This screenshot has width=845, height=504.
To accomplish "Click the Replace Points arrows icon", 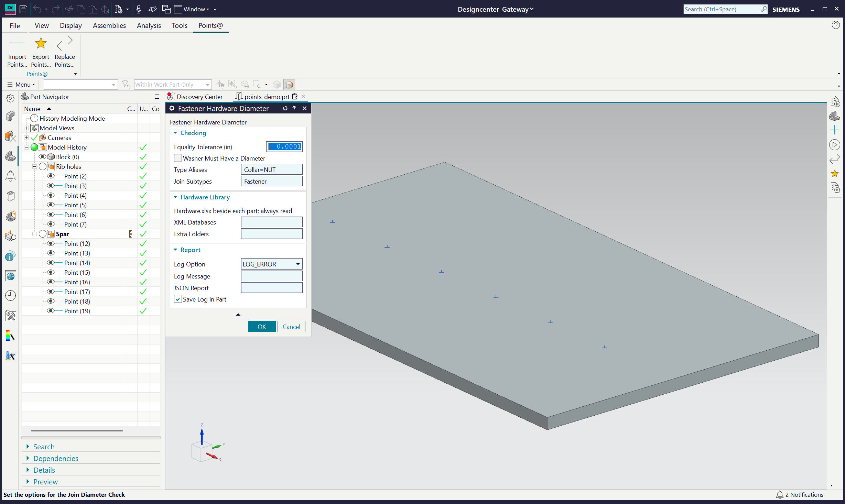I will pyautogui.click(x=65, y=43).
